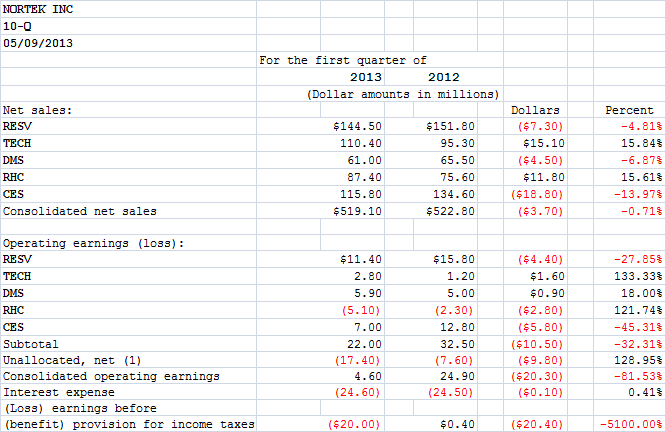This screenshot has width=666, height=432.
Task: Click the 18.00% DMS earnings percent
Action: 641,294
